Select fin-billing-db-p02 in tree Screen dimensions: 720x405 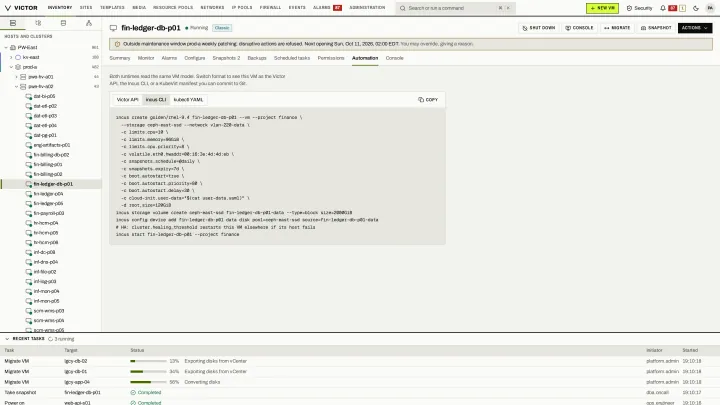[51, 155]
